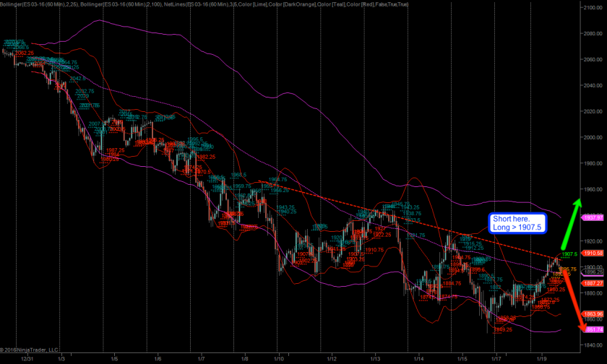Click the 1/12 date label
The height and width of the screenshot is (364, 607).
332,359
